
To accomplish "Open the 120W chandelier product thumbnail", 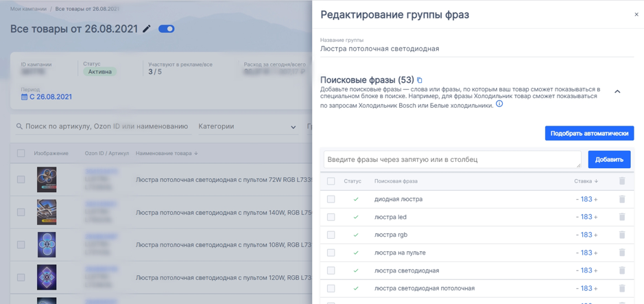I will [47, 278].
